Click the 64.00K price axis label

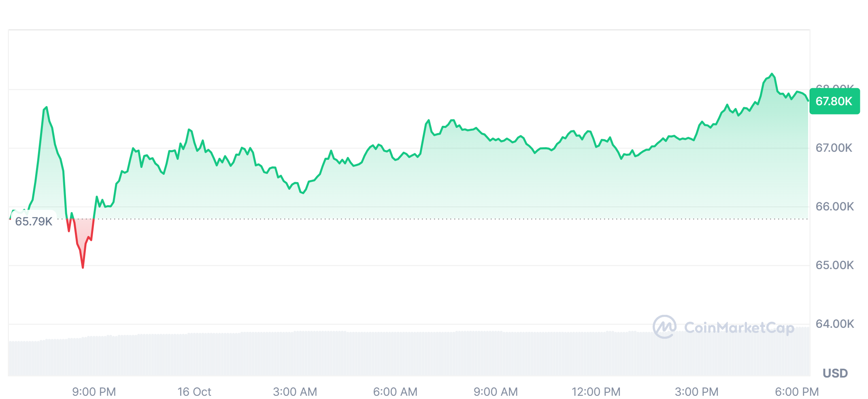coord(834,324)
